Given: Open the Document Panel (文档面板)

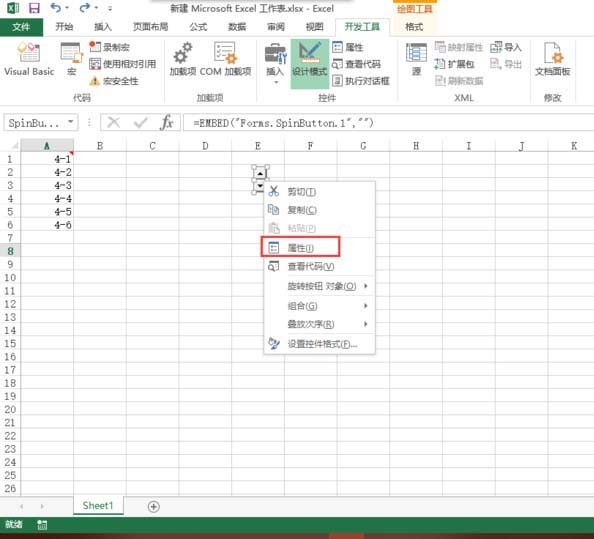Looking at the screenshot, I should click(x=552, y=58).
